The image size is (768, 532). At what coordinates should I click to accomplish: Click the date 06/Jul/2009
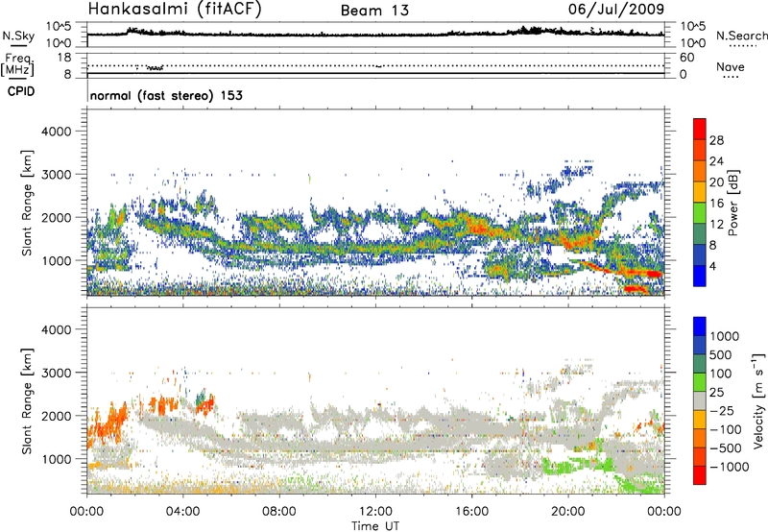click(616, 9)
